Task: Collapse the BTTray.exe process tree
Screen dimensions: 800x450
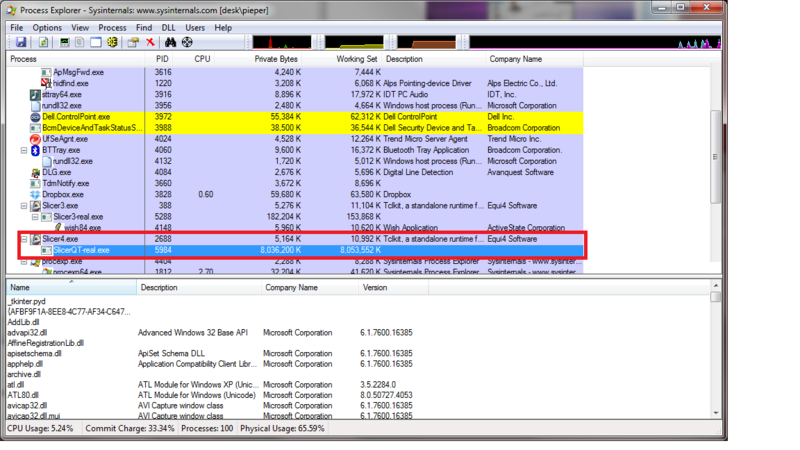Action: pos(25,150)
